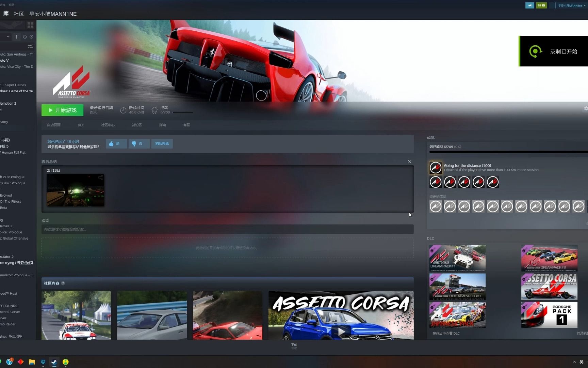Open the 2月13日 night driving screenshot thumbnail
Viewport: 588px width, 368px height.
tap(75, 190)
